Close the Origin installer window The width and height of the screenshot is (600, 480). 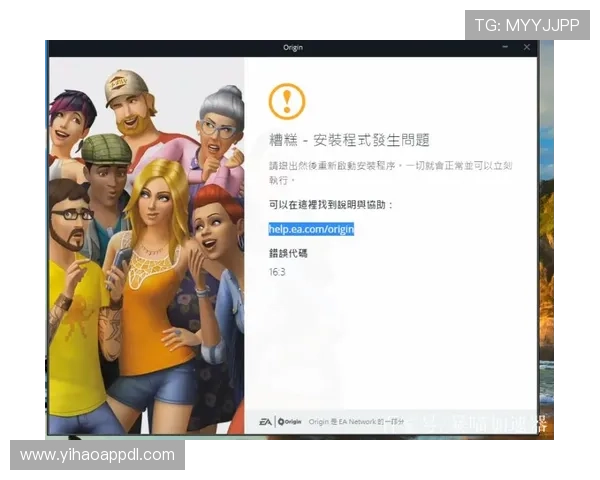tap(527, 47)
